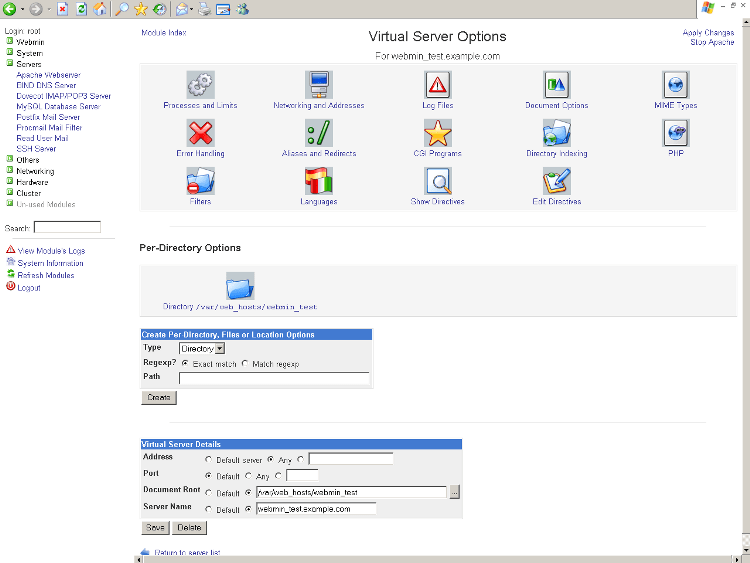
Task: Click Save virtual server button
Action: tap(155, 528)
